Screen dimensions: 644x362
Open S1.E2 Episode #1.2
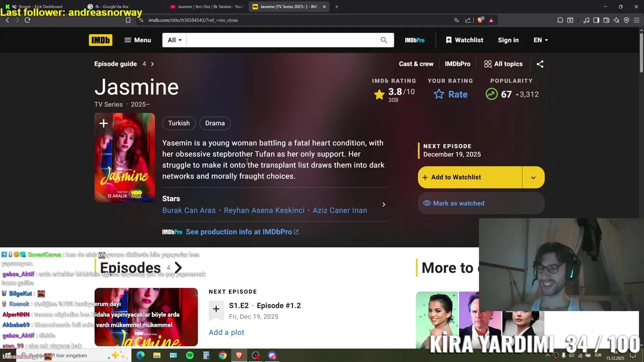pyautogui.click(x=265, y=306)
